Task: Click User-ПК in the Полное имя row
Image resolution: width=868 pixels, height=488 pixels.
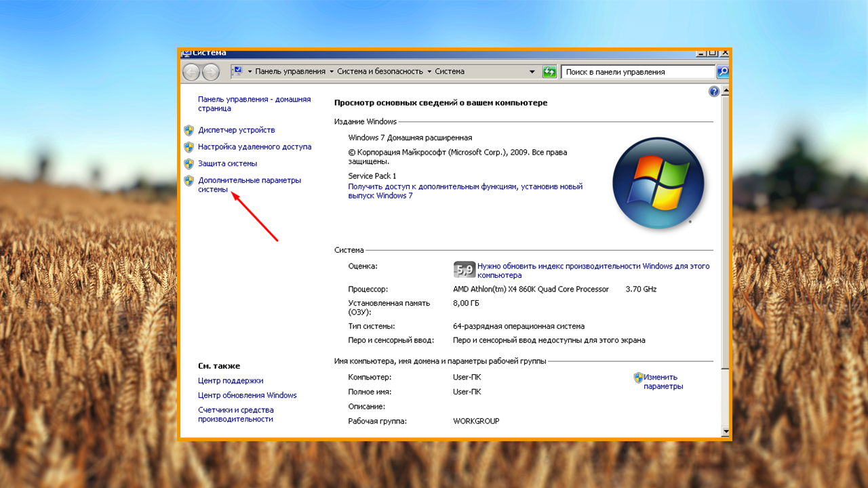Action: (467, 392)
